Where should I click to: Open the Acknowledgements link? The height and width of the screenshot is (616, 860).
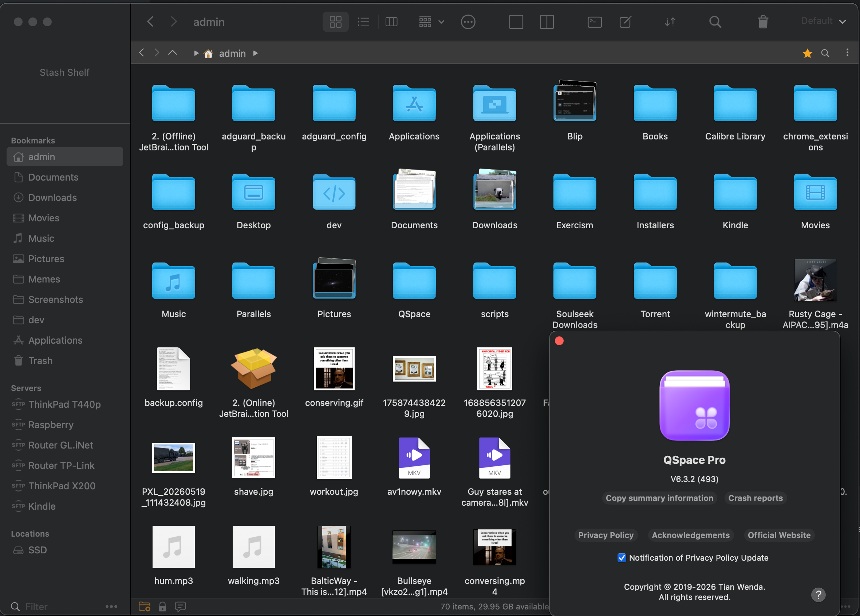click(690, 535)
